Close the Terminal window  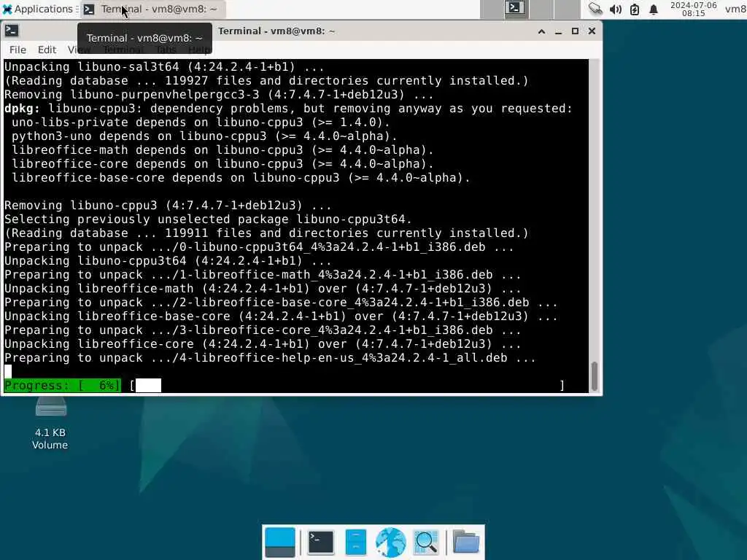point(592,31)
